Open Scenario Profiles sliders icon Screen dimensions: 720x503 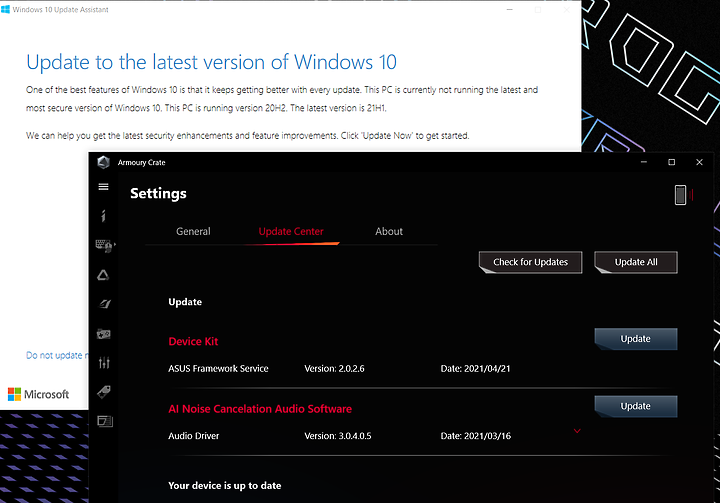point(104,363)
